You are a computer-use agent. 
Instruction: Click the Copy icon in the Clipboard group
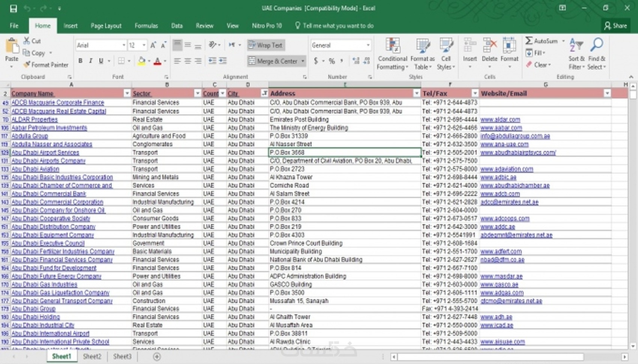point(26,53)
